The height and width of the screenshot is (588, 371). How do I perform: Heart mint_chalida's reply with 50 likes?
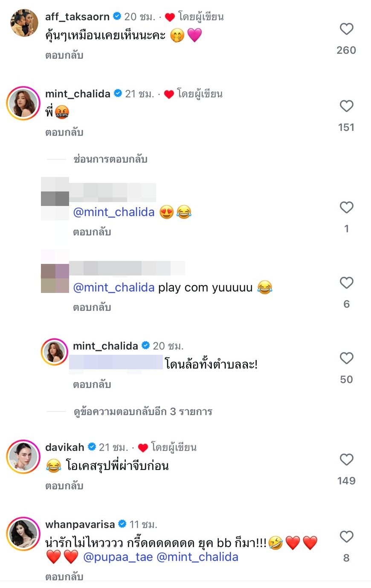(346, 359)
